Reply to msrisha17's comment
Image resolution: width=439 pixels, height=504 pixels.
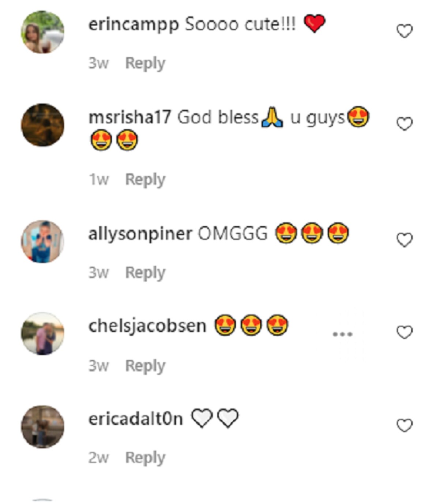(x=145, y=180)
